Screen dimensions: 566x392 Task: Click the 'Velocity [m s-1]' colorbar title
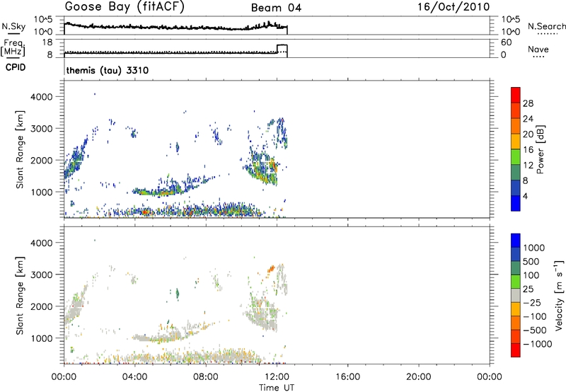(x=559, y=295)
